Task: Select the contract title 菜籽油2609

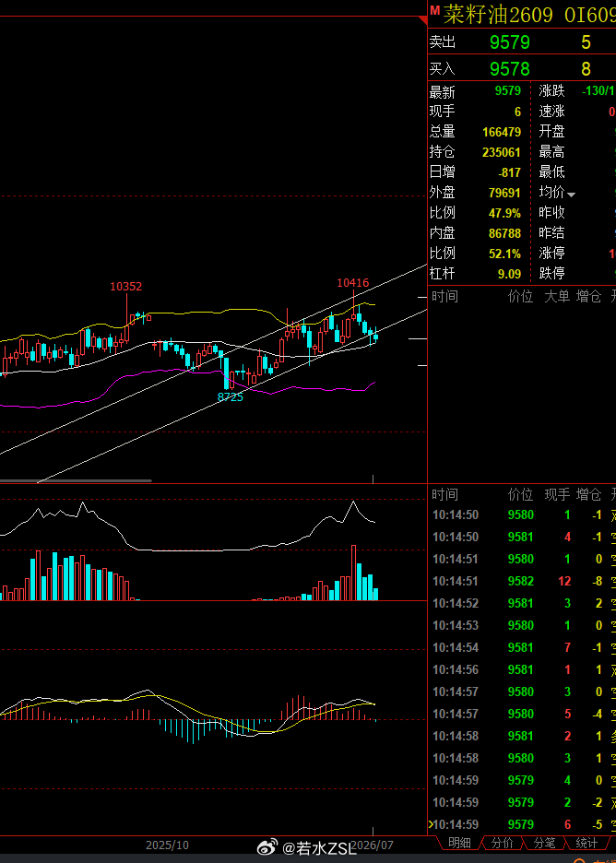Action: tap(498, 15)
